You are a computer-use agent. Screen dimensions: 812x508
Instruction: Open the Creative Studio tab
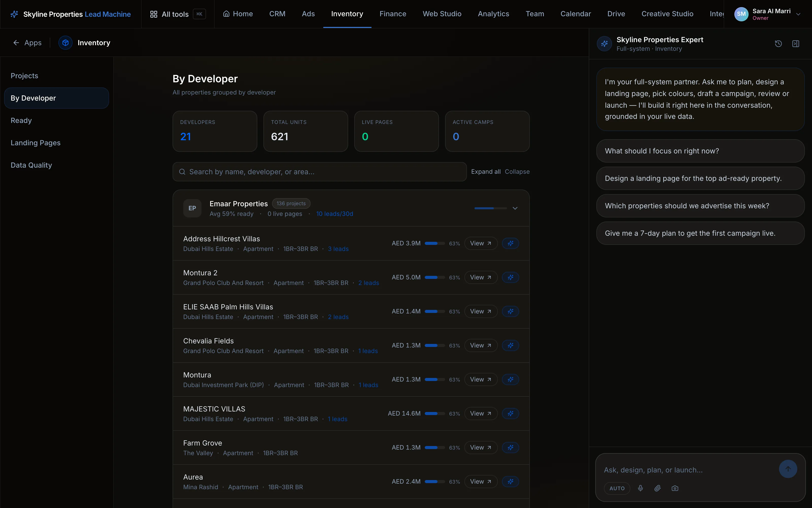point(667,14)
